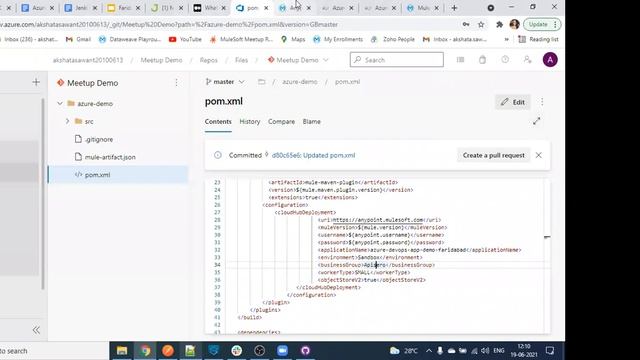
Task: Click Create a pull request button
Action: 493,155
